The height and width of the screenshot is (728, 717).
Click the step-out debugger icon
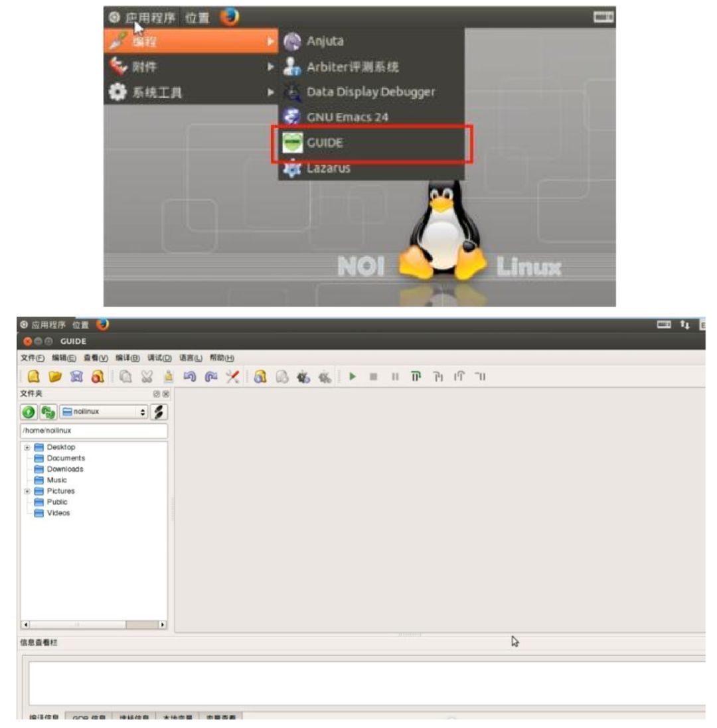click(x=459, y=376)
